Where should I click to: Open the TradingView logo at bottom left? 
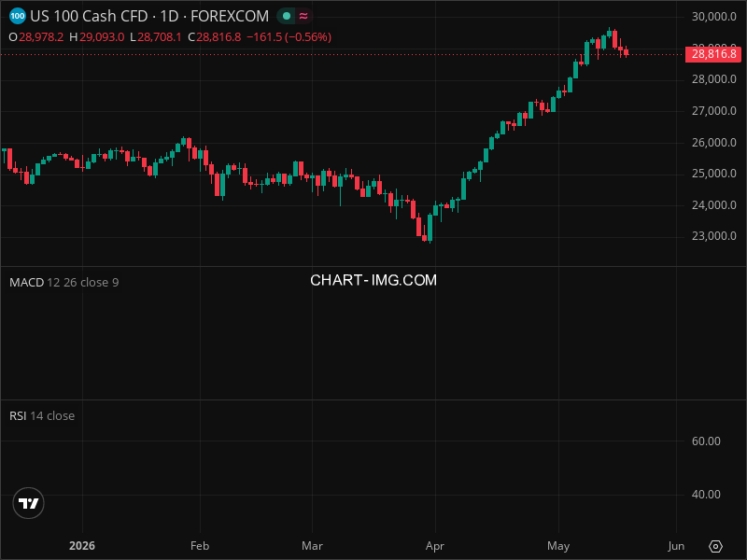pos(28,503)
